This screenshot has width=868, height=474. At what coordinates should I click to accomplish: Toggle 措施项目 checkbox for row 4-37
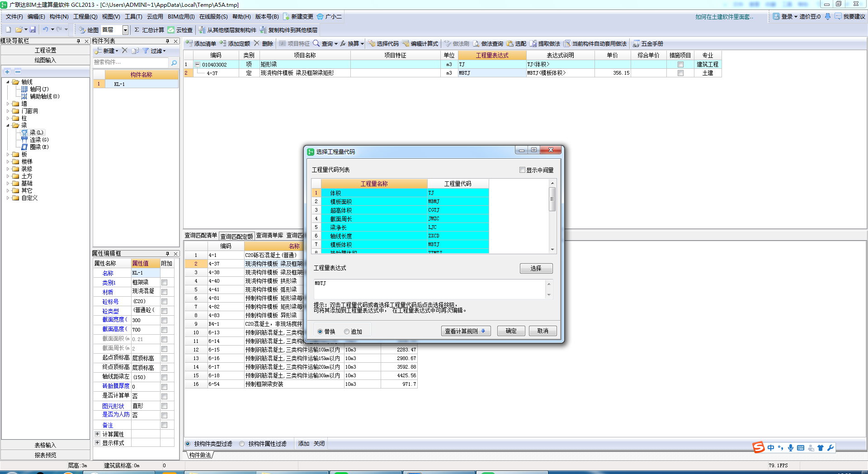click(680, 73)
